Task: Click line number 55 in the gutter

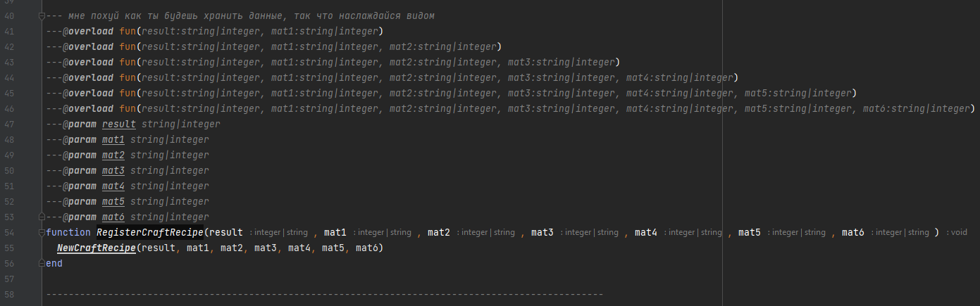Action: [x=9, y=248]
